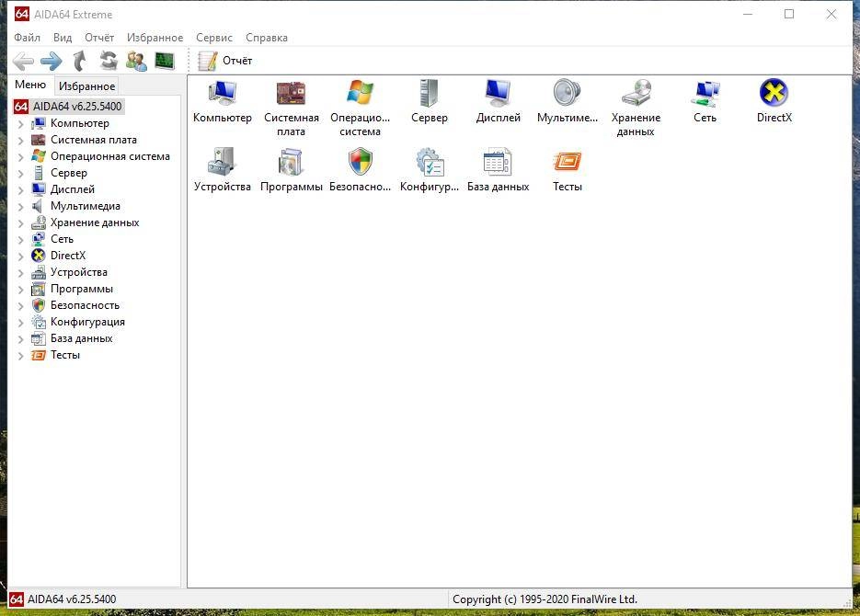Select Системная плата in the sidebar tree
The width and height of the screenshot is (860, 616).
coord(93,140)
